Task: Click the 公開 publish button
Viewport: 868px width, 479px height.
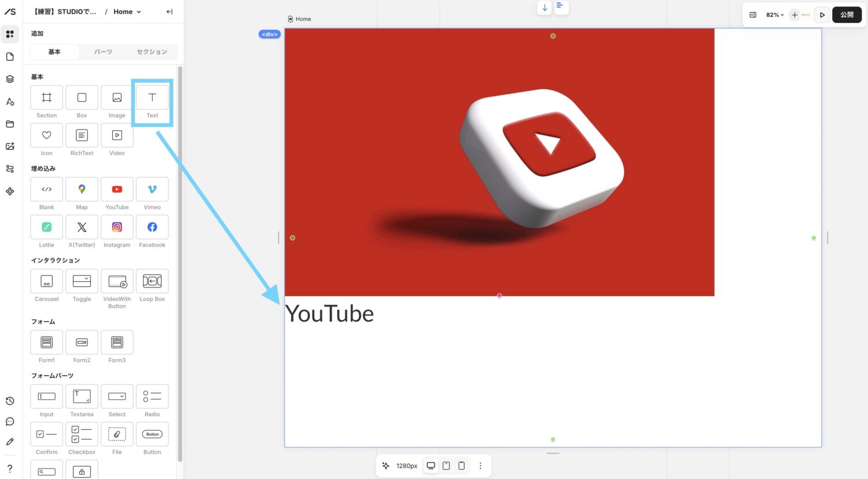Action: pos(847,15)
